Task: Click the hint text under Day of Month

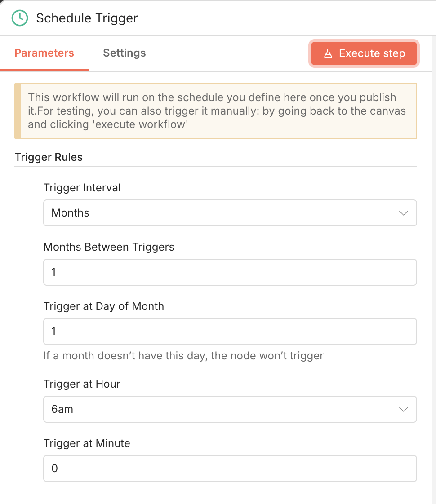Action: [x=183, y=356]
